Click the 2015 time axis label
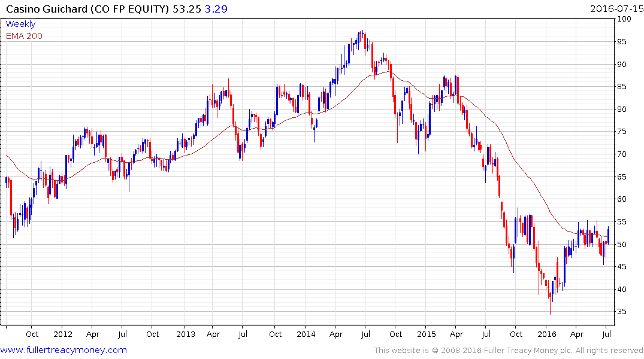The width and height of the screenshot is (644, 359). point(427,334)
